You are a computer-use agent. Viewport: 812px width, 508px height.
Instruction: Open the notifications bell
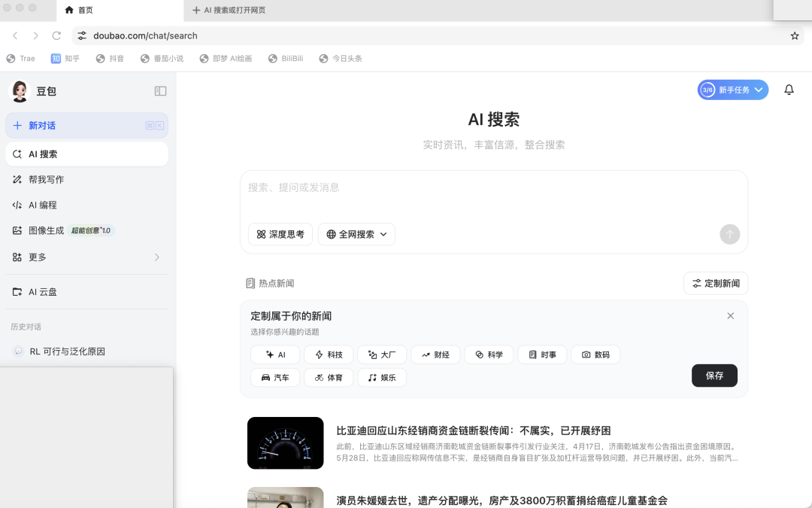pyautogui.click(x=789, y=90)
